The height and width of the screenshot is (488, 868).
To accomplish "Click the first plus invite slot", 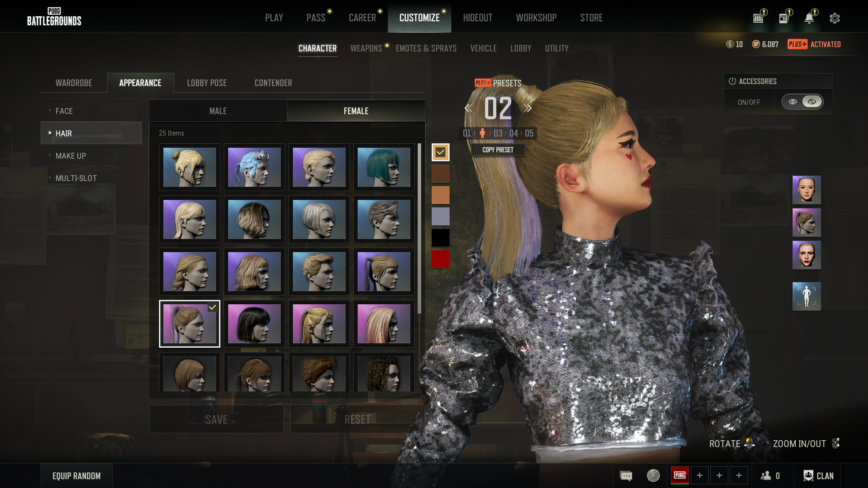I will pyautogui.click(x=699, y=475).
